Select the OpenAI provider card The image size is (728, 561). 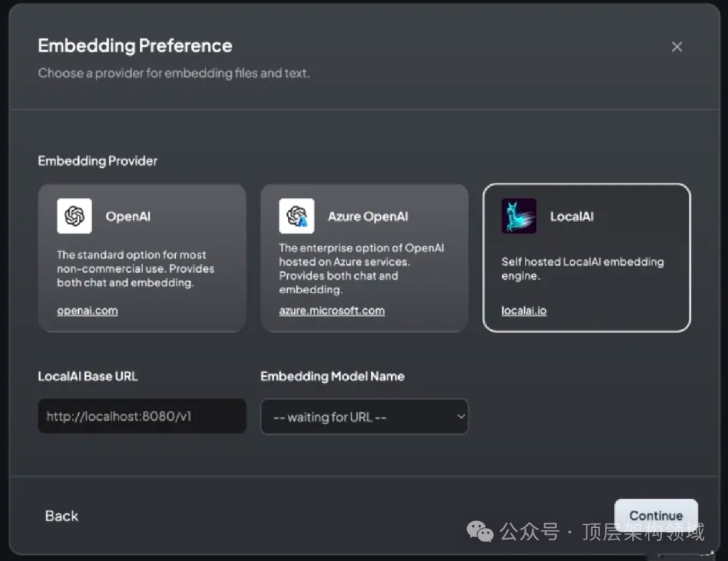coord(142,258)
